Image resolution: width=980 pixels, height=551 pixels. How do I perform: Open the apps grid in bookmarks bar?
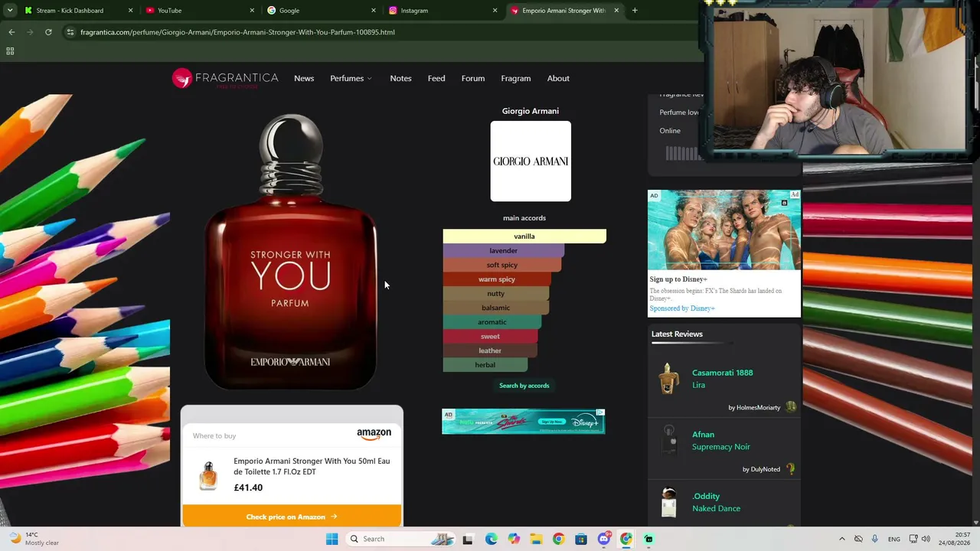tap(10, 51)
